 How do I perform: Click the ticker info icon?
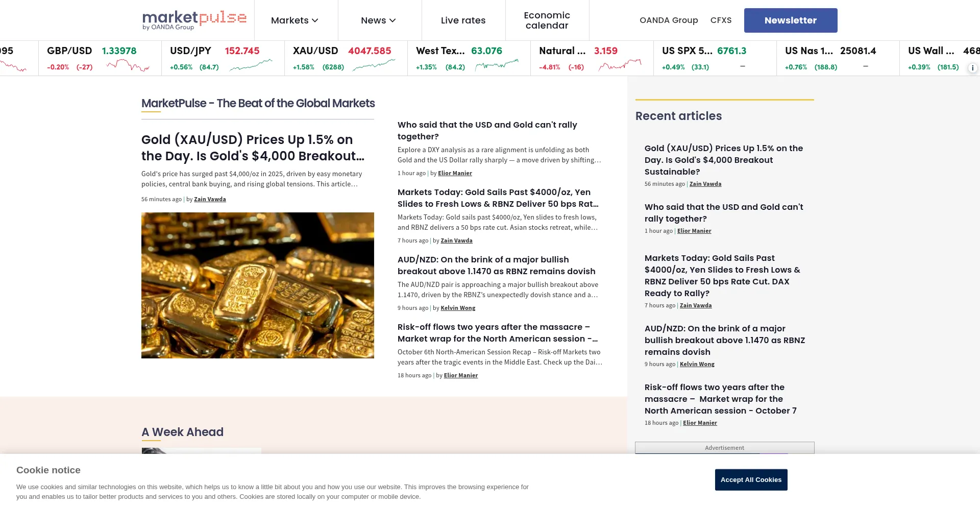[x=972, y=68]
